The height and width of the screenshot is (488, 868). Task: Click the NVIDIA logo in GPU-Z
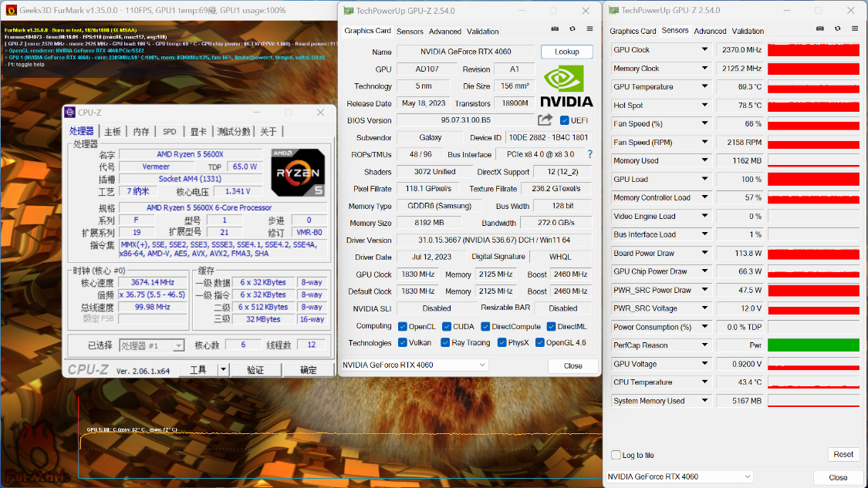point(566,86)
